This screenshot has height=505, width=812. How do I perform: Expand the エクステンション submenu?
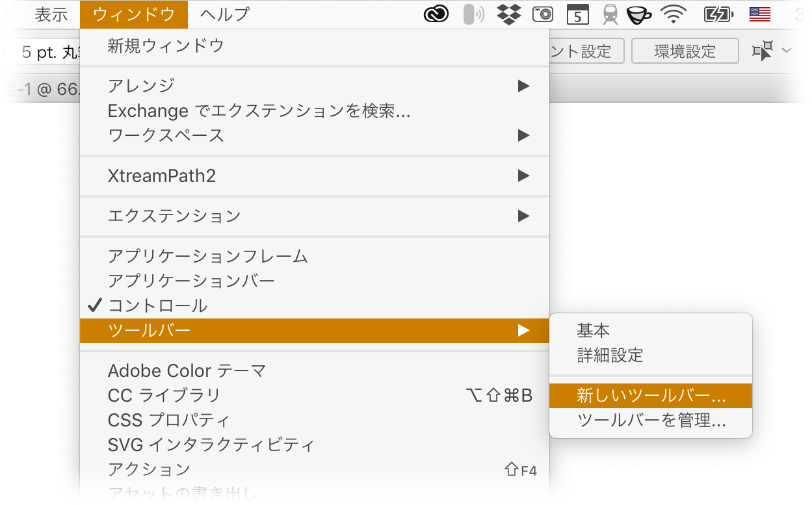coord(315,216)
